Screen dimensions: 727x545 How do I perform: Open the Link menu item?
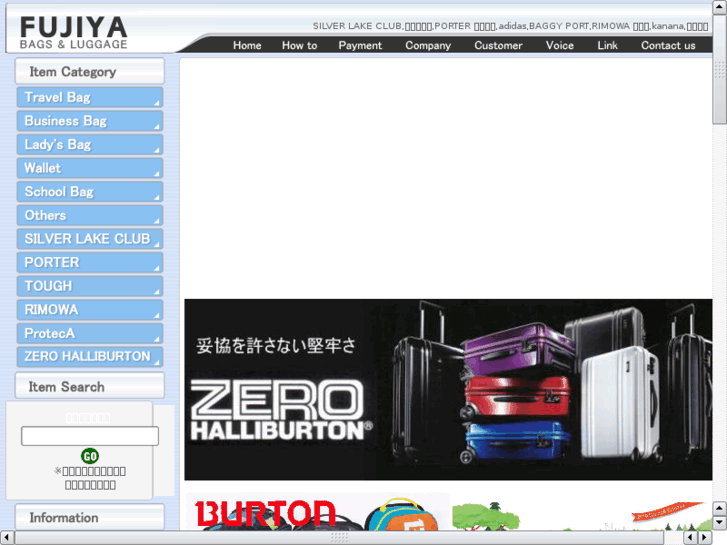pos(607,45)
